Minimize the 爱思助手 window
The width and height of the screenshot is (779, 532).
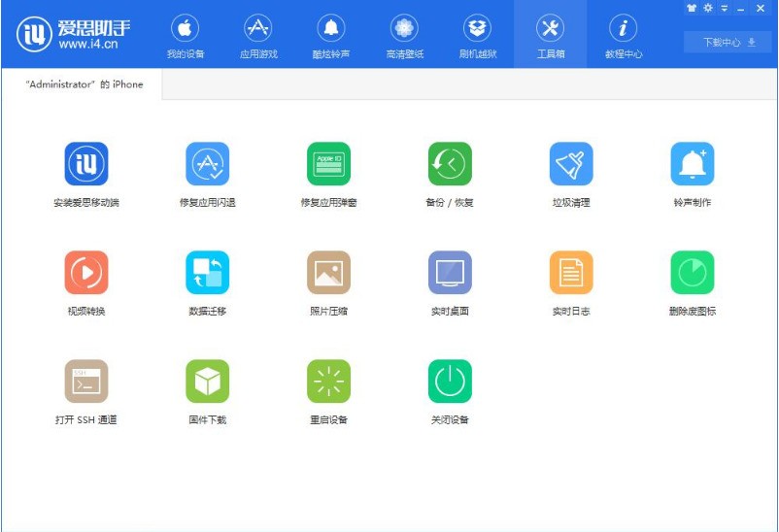coord(741,9)
